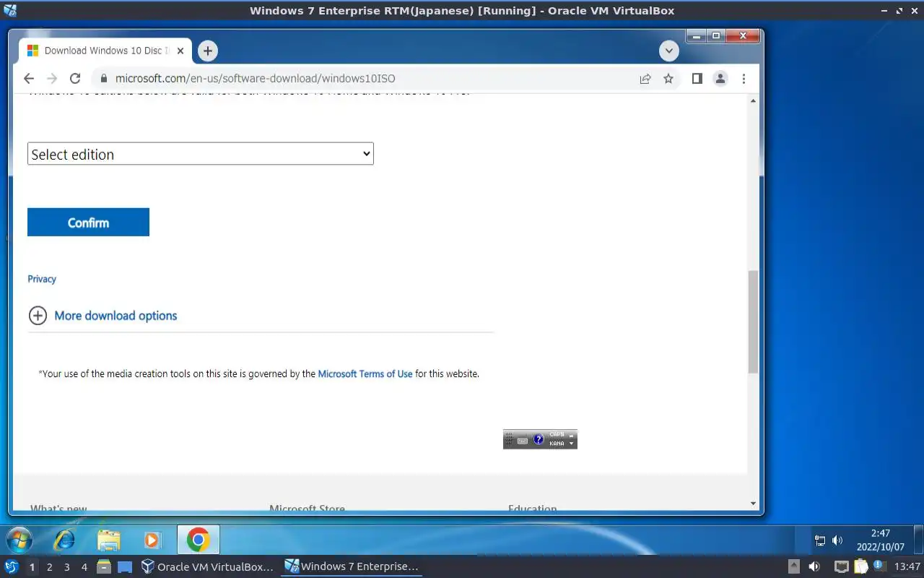Open Chrome three-dot menu
This screenshot has width=924, height=578.
(x=744, y=79)
